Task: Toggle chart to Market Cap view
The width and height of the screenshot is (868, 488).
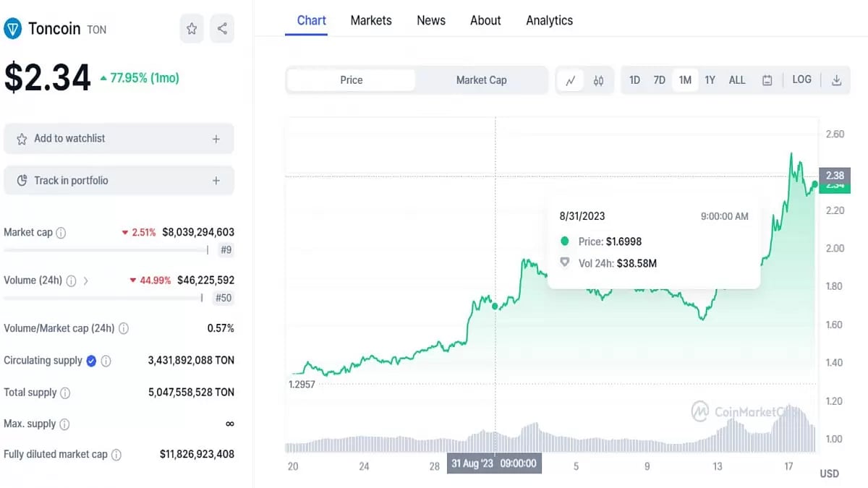Action: click(x=481, y=80)
